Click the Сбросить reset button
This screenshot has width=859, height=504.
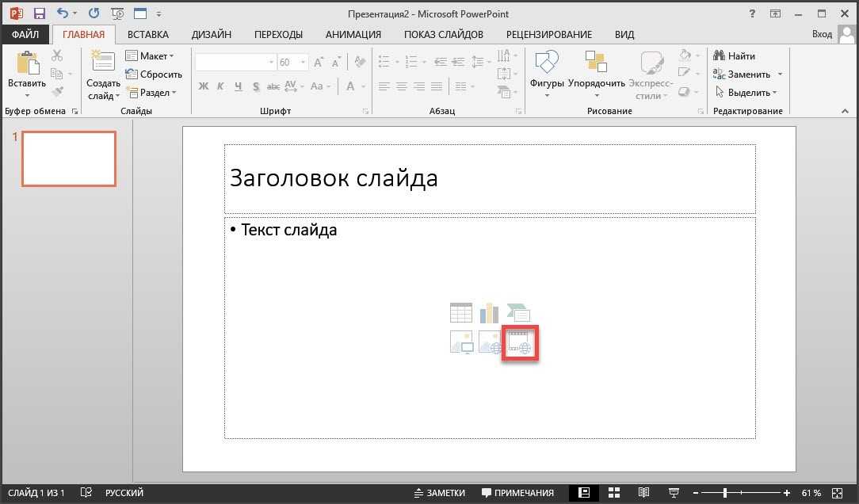(154, 74)
